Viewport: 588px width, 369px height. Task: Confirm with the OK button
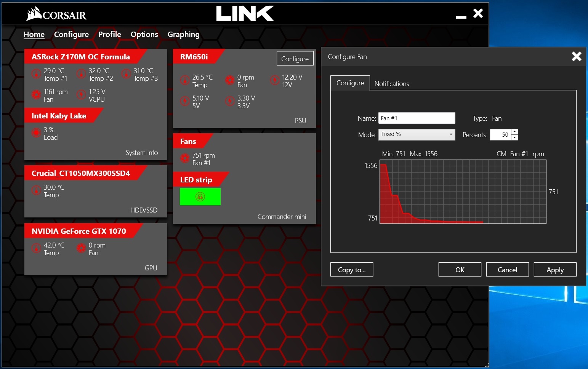click(x=460, y=270)
